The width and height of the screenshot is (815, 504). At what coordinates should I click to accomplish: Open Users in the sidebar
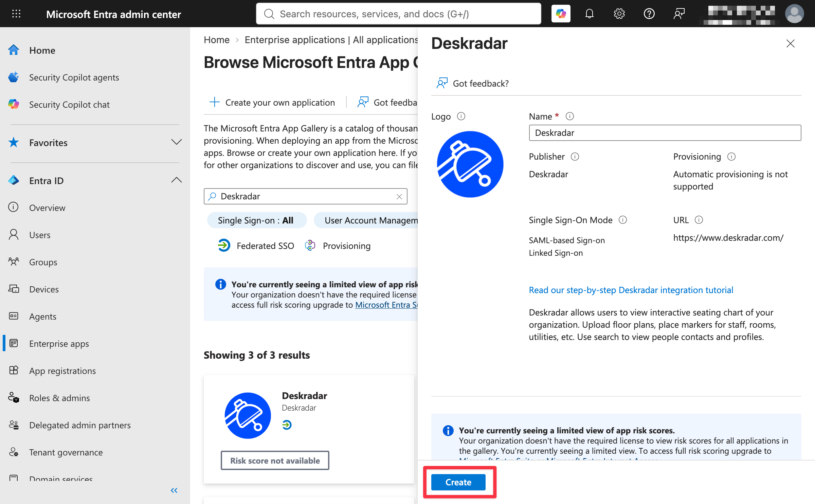point(40,235)
